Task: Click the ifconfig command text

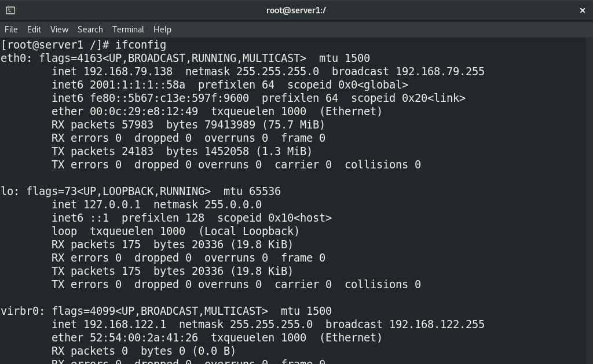Action: (141, 45)
